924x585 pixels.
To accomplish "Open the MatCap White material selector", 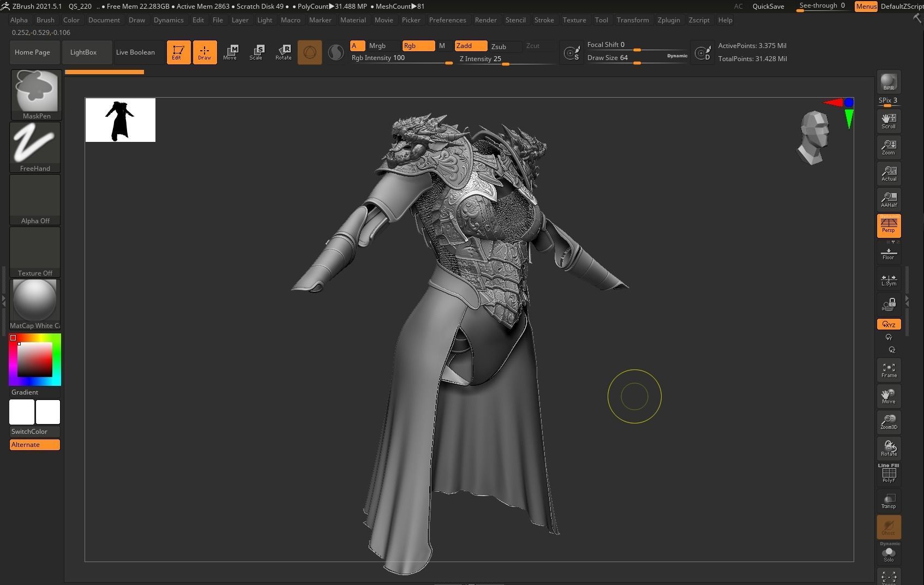I will point(35,304).
